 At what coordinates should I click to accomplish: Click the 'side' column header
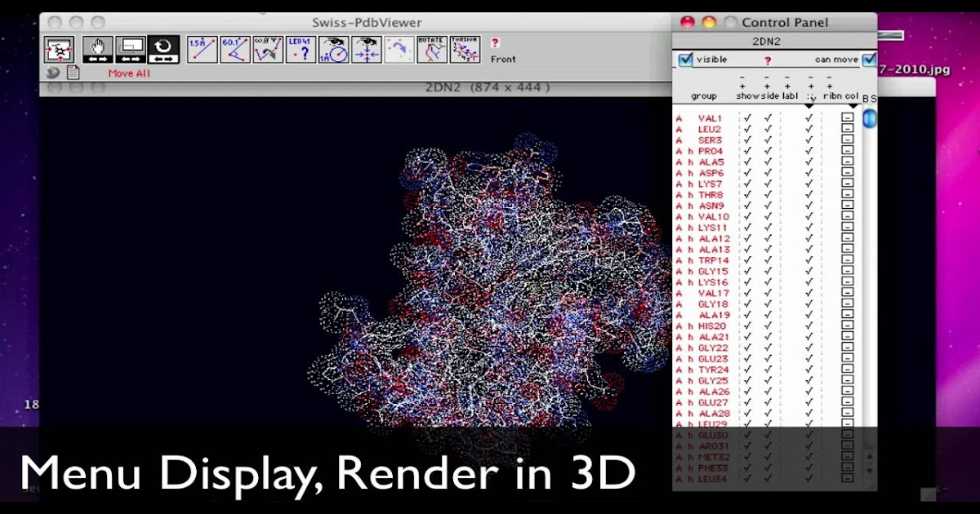click(770, 96)
